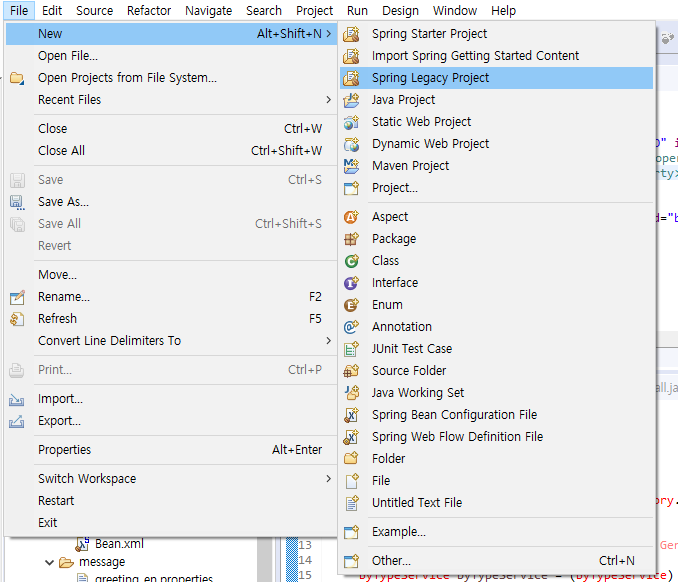Choose Open File... from File menu
Screen dimensions: 678x582
tap(172, 56)
